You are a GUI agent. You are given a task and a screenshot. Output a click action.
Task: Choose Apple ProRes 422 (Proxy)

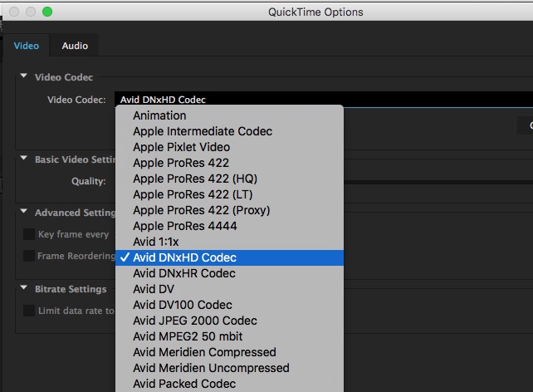pos(229,210)
